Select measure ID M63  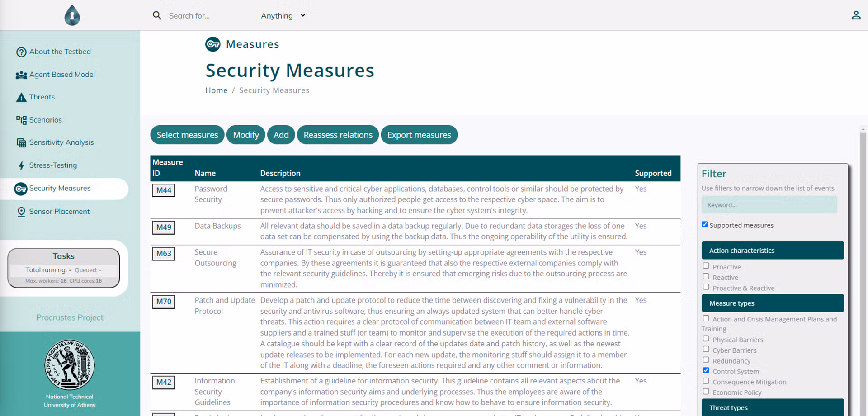pos(164,254)
